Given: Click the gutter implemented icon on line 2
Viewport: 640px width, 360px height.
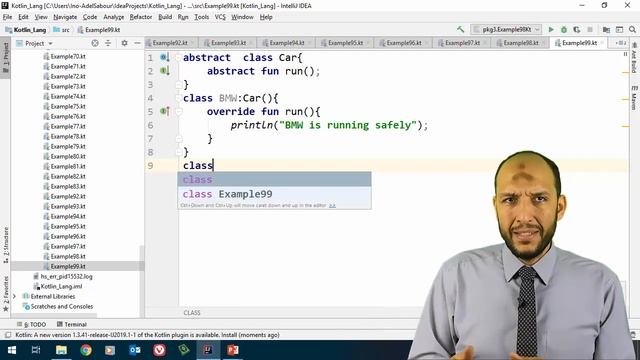Looking at the screenshot, I should click(164, 71).
